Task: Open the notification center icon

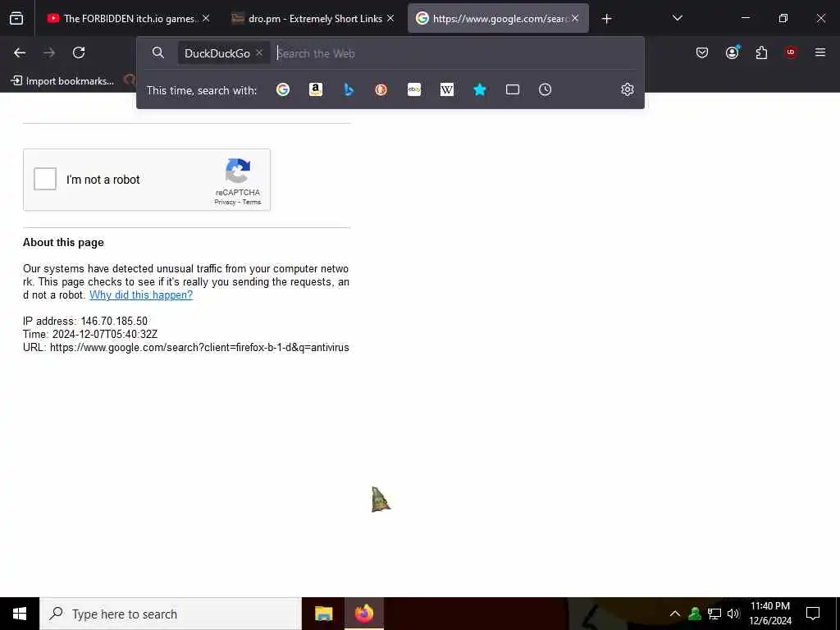Action: 813,614
